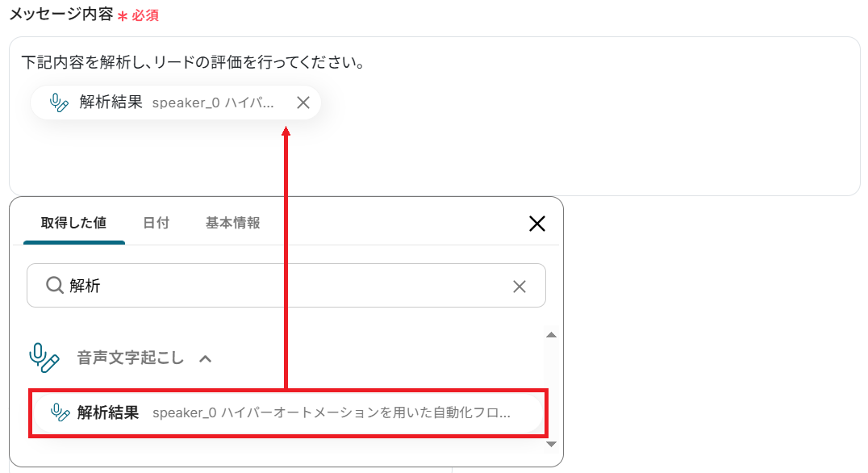Image resolution: width=868 pixels, height=473 pixels.
Task: Click the microphone icon in the message chip
Action: [59, 103]
